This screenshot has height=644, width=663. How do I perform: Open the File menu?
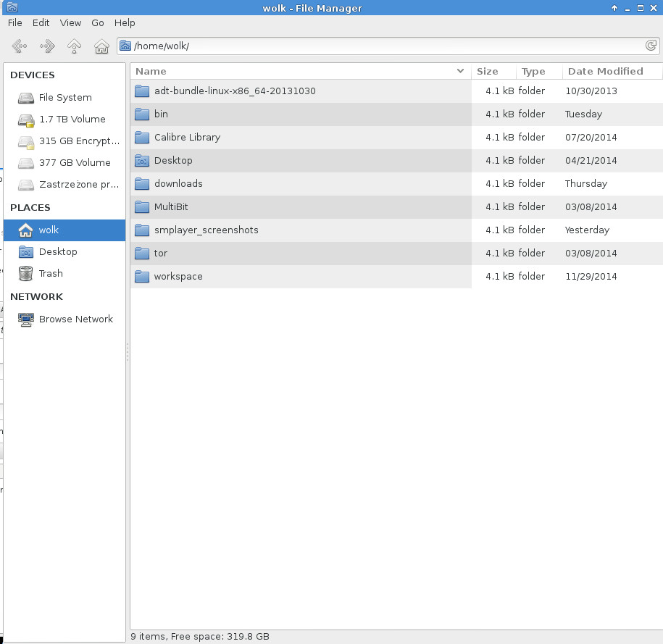pos(14,23)
